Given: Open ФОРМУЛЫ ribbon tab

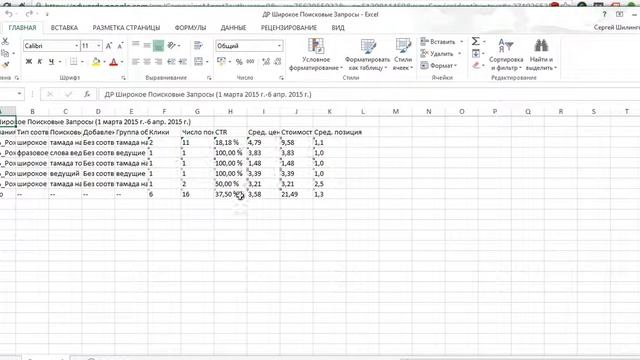Looking at the screenshot, I should [x=190, y=28].
